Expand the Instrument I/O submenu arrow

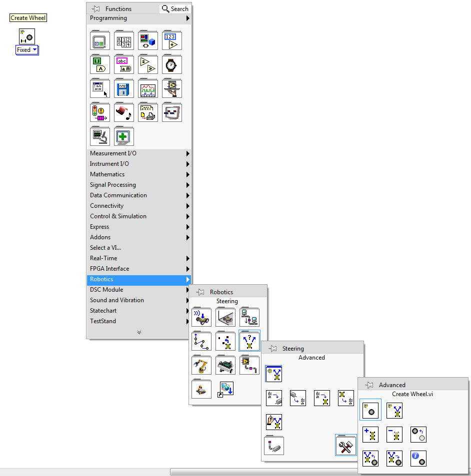[x=188, y=164]
